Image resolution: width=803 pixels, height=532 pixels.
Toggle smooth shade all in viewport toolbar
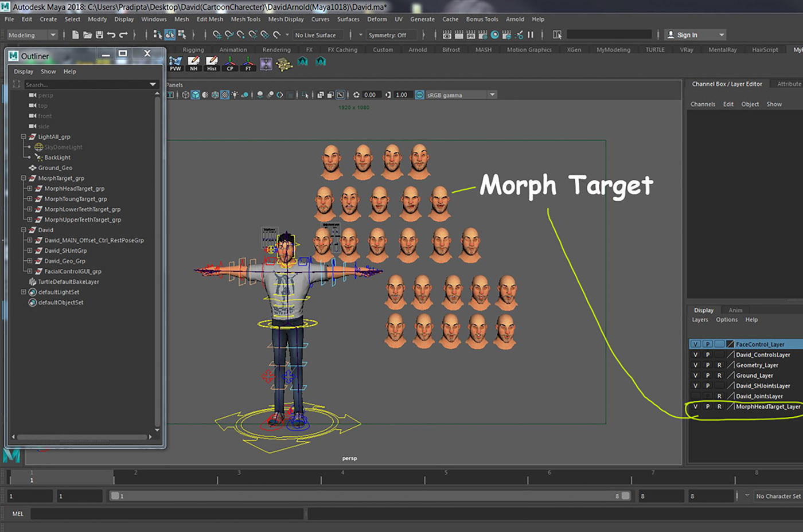pyautogui.click(x=196, y=95)
